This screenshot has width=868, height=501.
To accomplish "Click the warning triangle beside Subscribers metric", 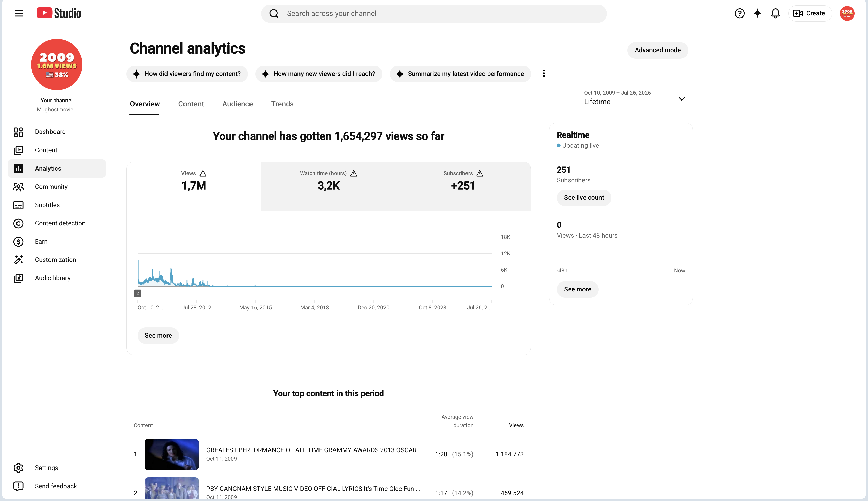I will click(x=480, y=173).
